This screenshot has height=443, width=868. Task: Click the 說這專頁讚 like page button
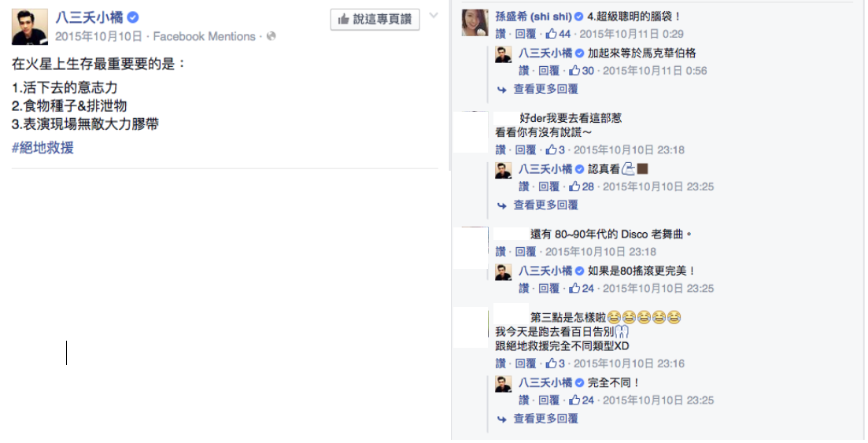375,20
